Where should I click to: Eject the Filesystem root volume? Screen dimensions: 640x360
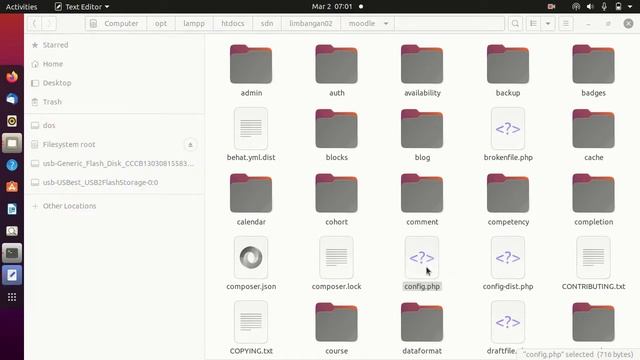tap(190, 144)
